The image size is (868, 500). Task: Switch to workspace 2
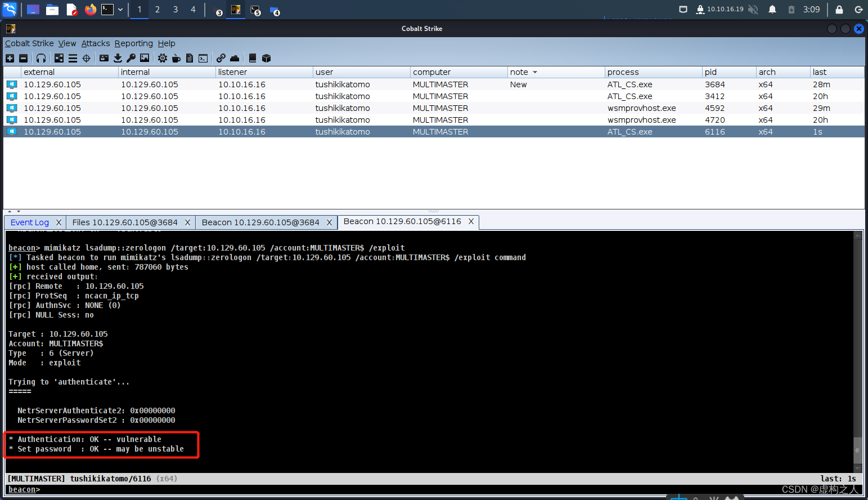[x=158, y=10]
